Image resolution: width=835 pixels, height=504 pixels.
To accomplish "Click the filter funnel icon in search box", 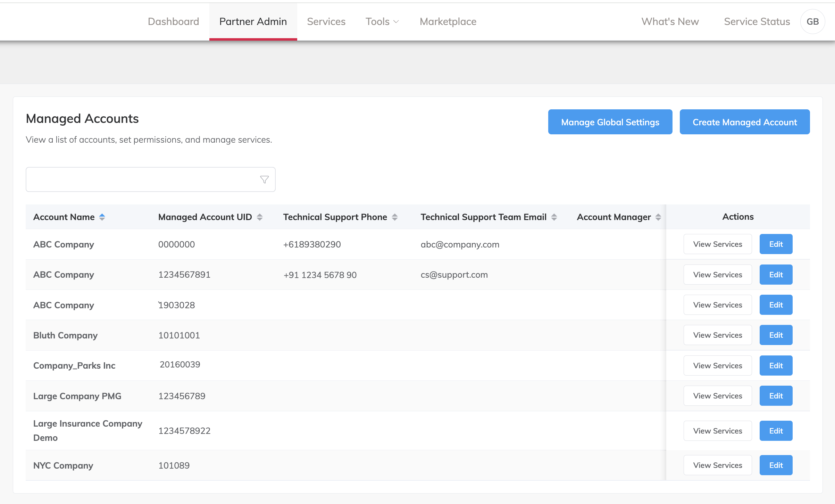I will click(264, 179).
